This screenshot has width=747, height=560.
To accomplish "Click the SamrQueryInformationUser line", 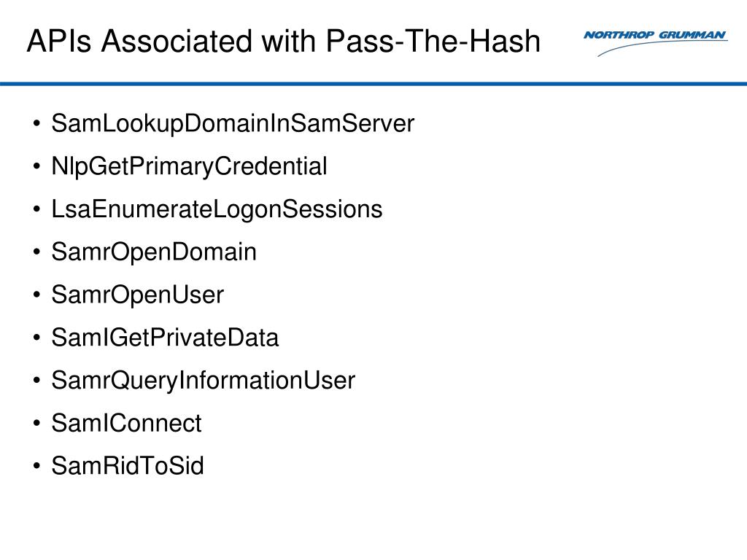I will [x=203, y=381].
